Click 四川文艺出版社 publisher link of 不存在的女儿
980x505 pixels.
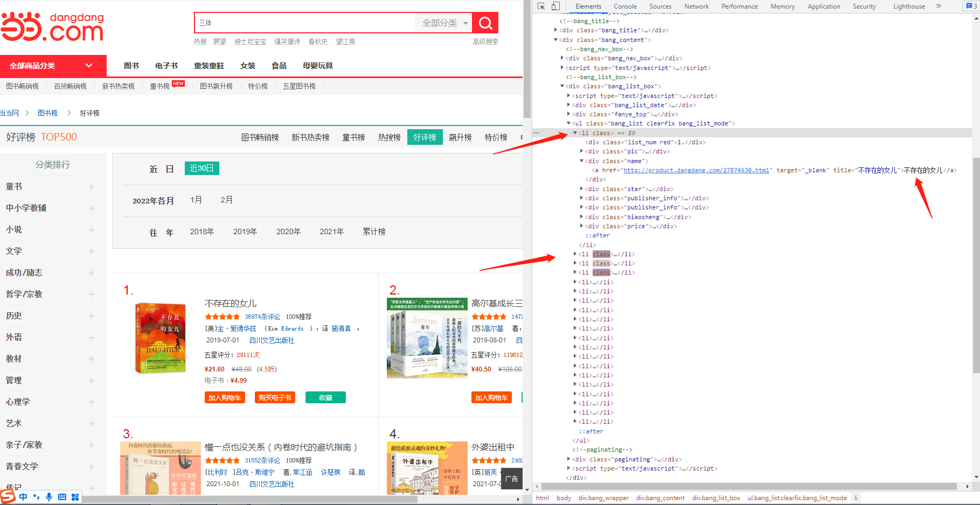pos(272,340)
